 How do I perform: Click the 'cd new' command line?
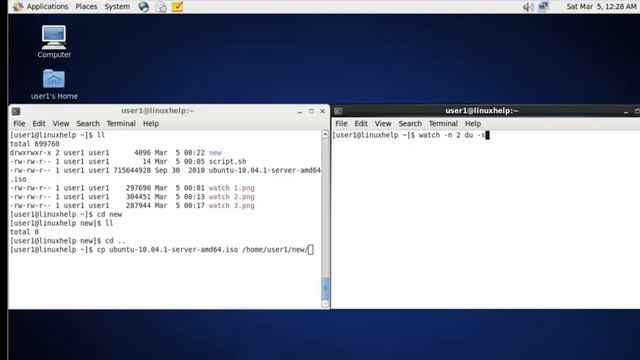(x=66, y=215)
